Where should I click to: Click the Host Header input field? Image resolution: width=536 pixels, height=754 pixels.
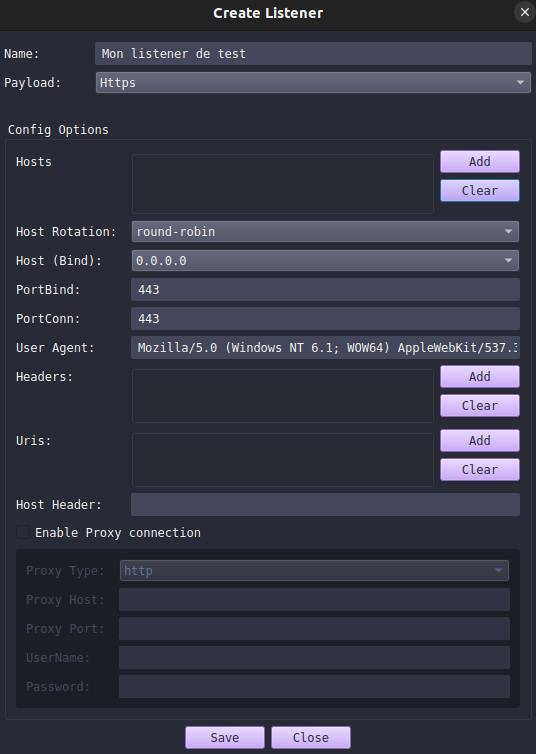pyautogui.click(x=325, y=504)
